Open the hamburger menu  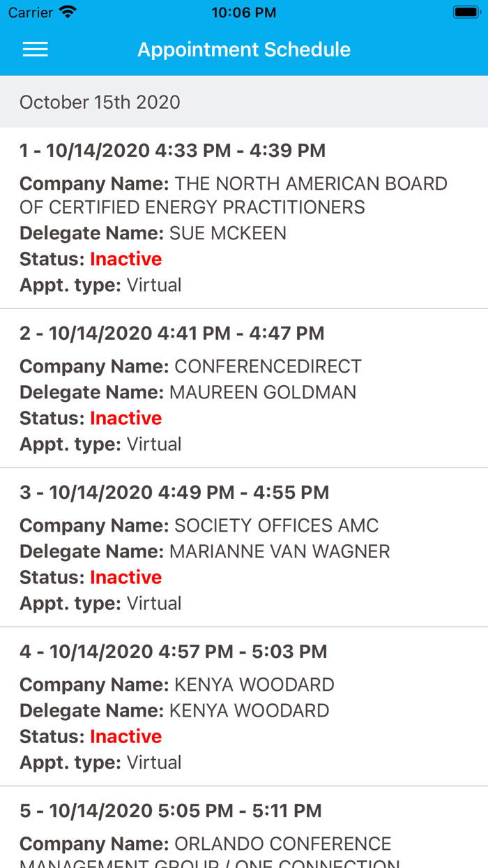click(36, 49)
